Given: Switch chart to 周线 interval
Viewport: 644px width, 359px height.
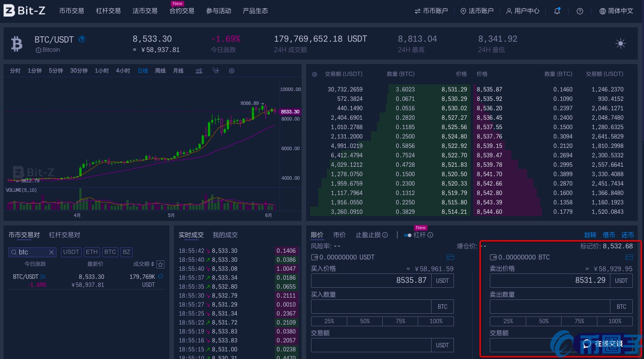Looking at the screenshot, I should point(160,71).
